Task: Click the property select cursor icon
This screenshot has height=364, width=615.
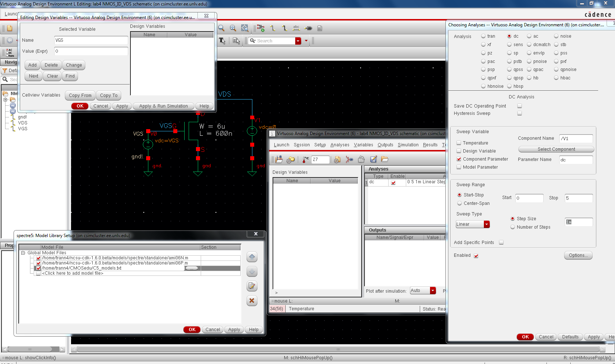Action: point(237,41)
